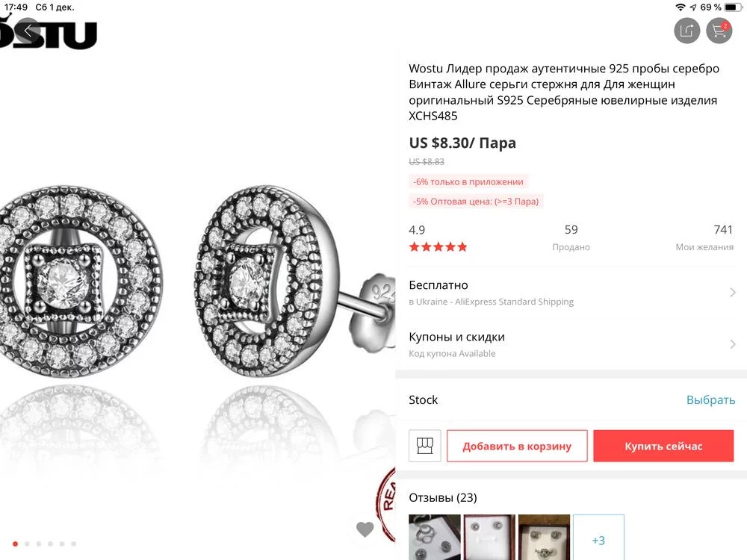
Task: Tap the main earrings product image
Action: point(197,291)
